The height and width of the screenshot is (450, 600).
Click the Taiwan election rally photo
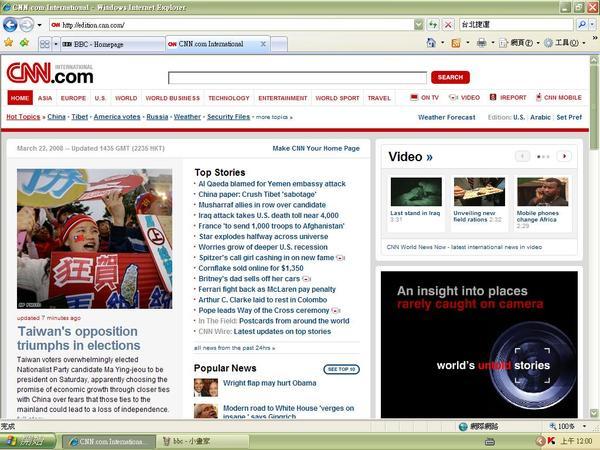pyautogui.click(x=95, y=239)
